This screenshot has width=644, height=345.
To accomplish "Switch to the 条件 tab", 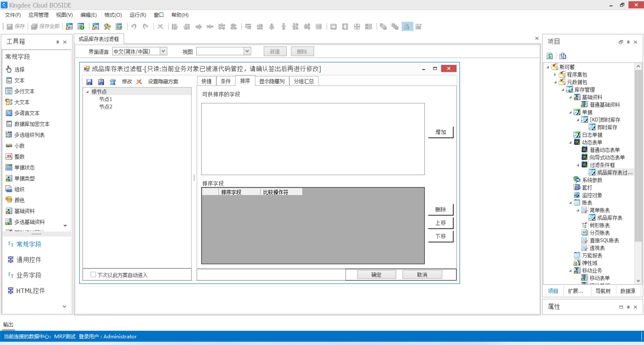I will 226,81.
